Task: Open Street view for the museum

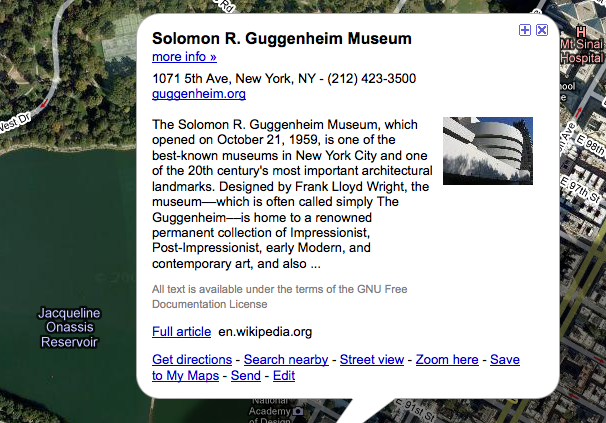Action: (372, 360)
